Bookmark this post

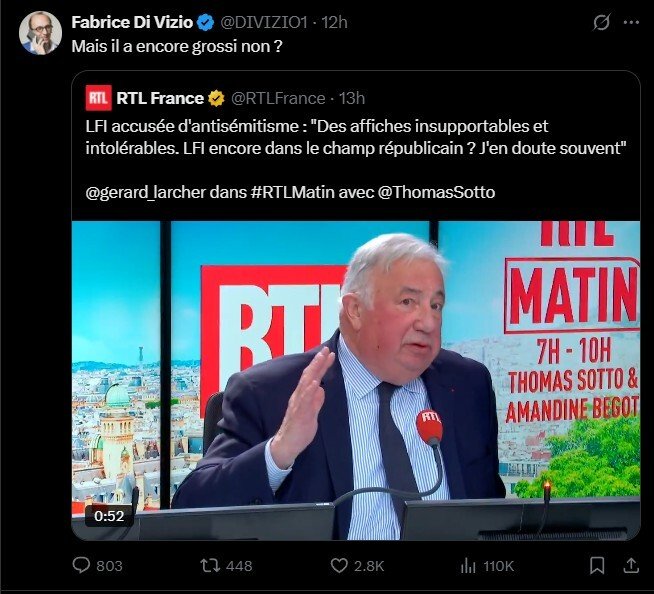597,566
